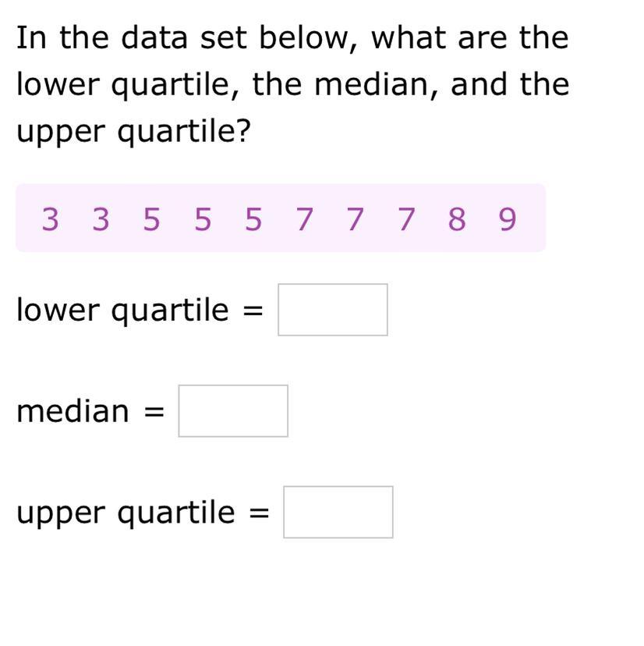Click the equals sign after 'upper quartile'

259,513
